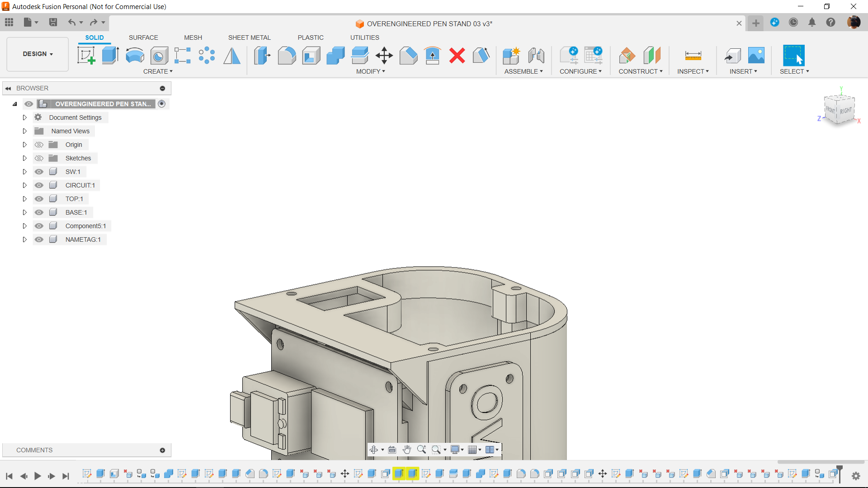This screenshot has width=868, height=488.
Task: Choose the Midplane construct tool
Action: pyautogui.click(x=652, y=56)
